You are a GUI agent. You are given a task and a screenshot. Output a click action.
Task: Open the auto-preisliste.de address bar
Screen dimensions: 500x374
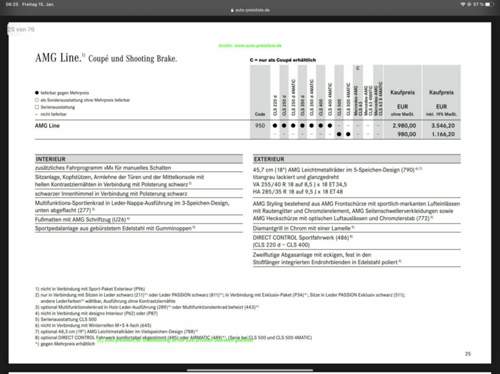point(250,10)
